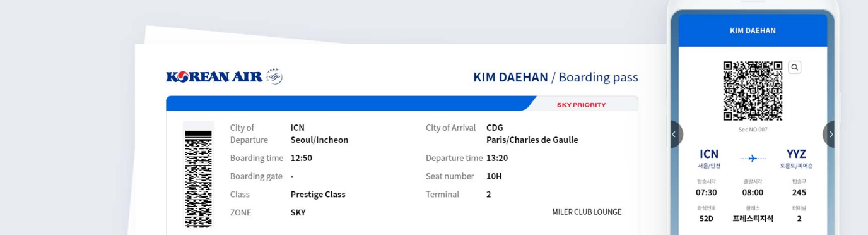
Task: Click seat number 10H
Action: pyautogui.click(x=494, y=176)
